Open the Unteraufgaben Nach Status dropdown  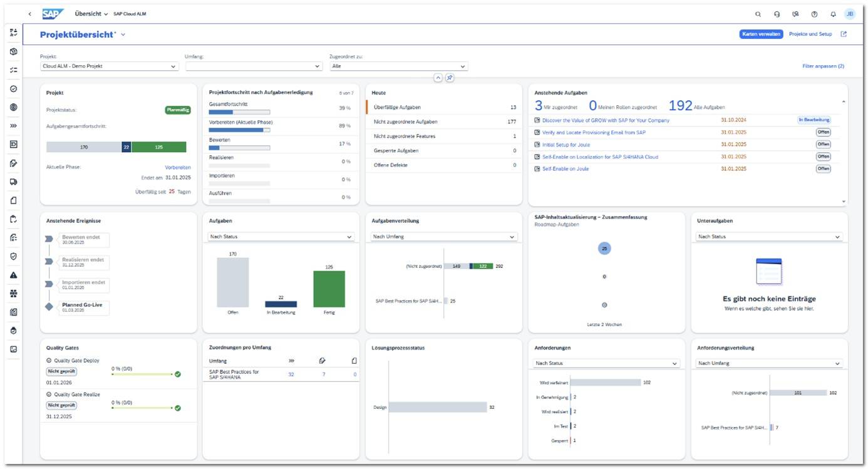769,237
